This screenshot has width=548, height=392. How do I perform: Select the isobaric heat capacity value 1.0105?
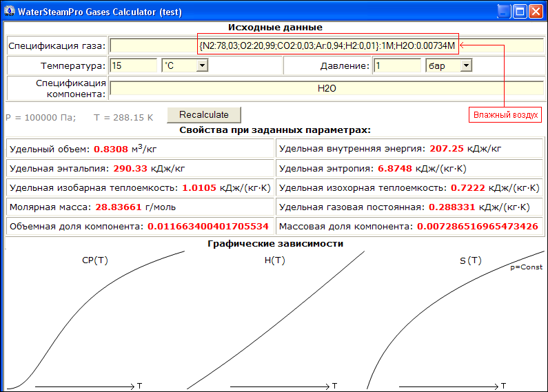click(199, 187)
